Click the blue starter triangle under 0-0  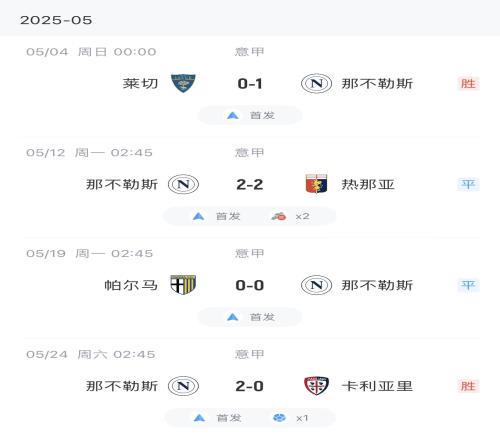point(232,317)
